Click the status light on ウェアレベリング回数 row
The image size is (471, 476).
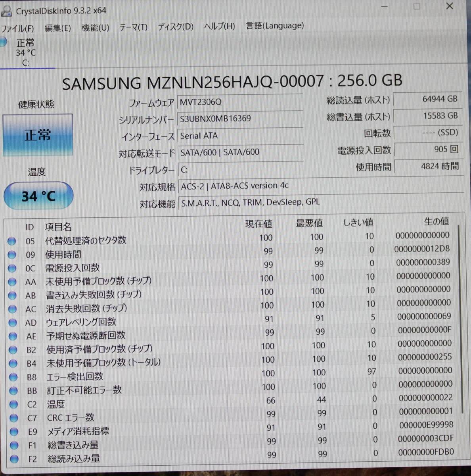pos(12,322)
